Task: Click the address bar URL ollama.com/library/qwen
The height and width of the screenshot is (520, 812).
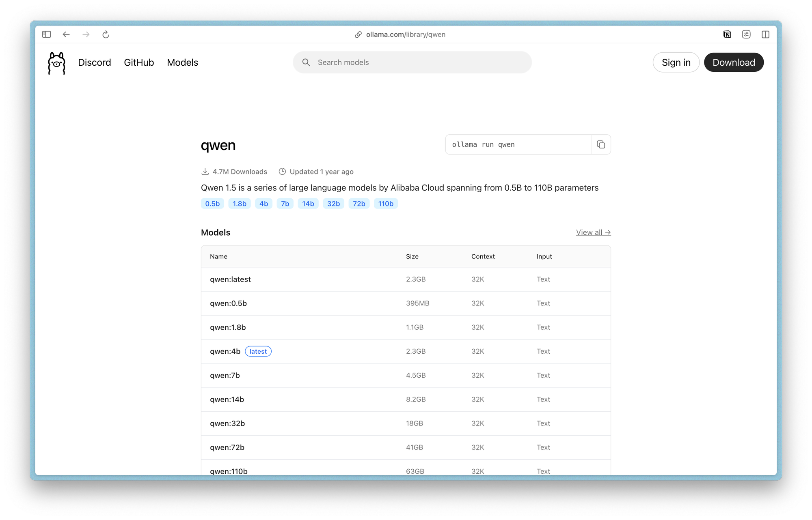Action: point(406,34)
